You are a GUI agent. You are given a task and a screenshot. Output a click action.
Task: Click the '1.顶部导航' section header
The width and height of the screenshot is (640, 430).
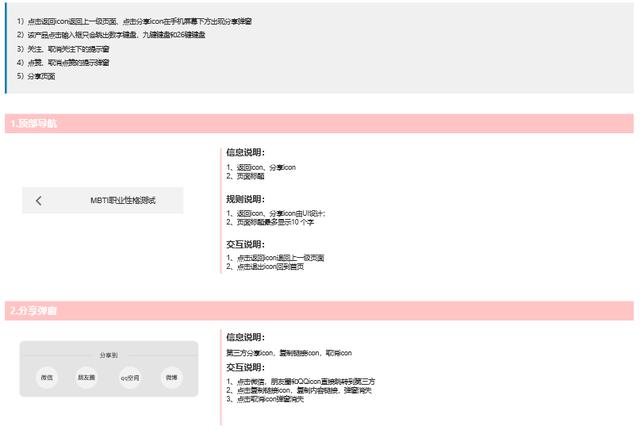[319, 123]
